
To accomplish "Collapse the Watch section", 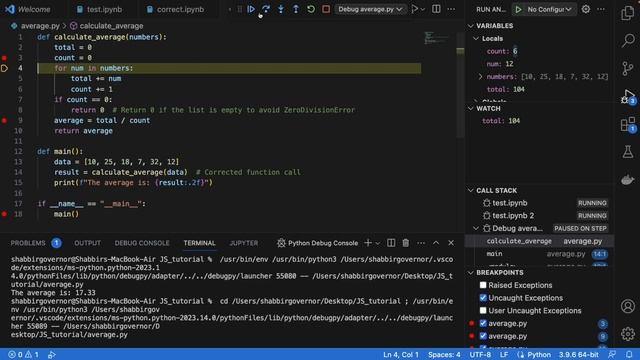I will coord(471,108).
